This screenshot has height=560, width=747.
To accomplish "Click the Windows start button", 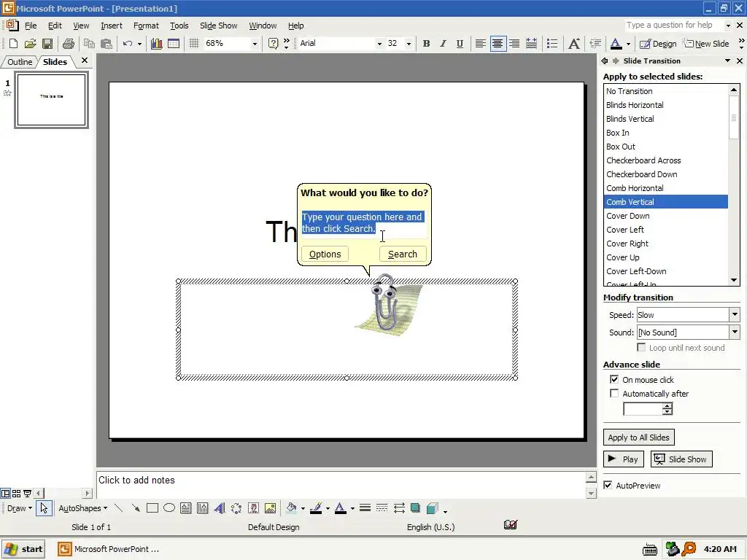I will 23,549.
